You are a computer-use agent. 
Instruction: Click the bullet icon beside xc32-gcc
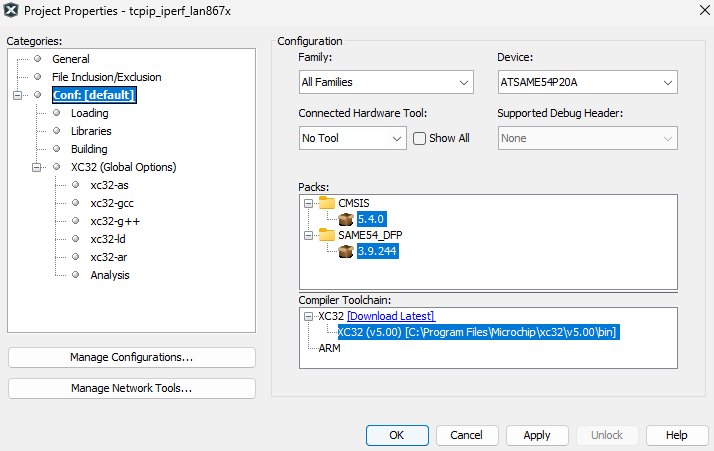(x=75, y=203)
